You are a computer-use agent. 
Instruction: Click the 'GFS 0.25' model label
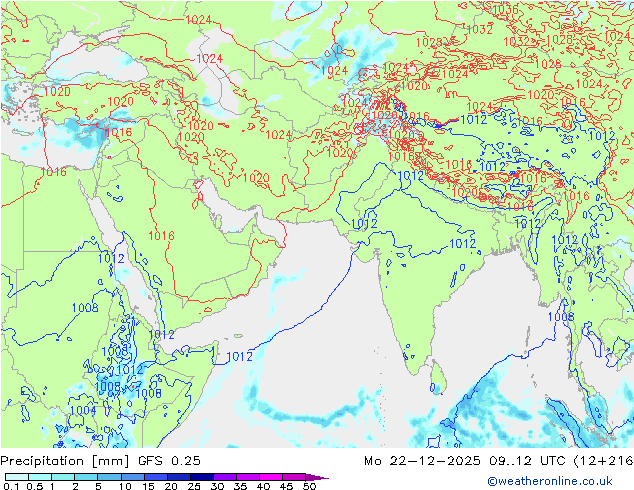(x=169, y=461)
